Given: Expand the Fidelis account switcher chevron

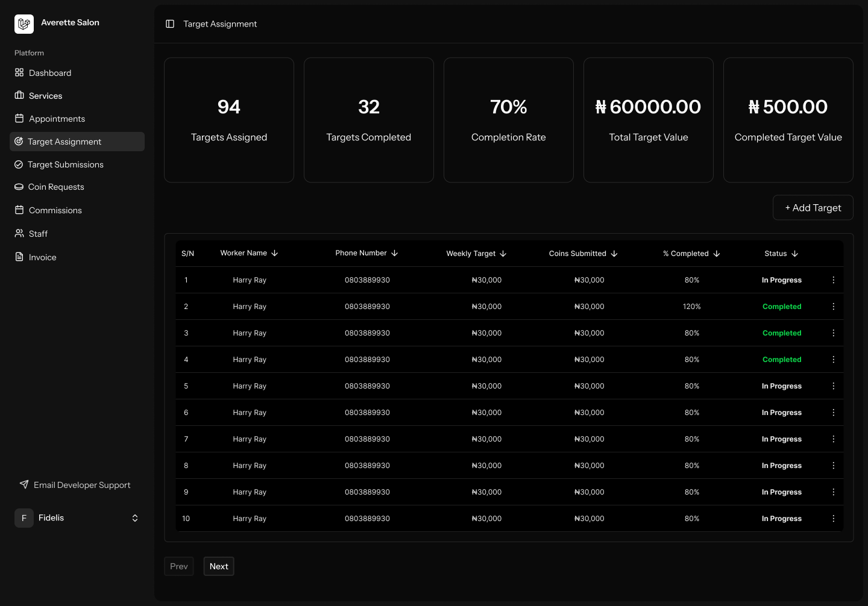Looking at the screenshot, I should [x=135, y=518].
